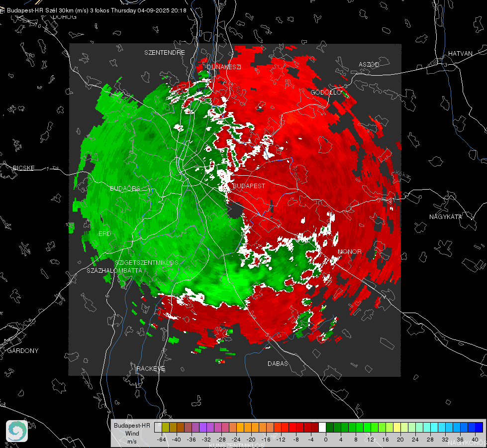
Task: Click the 16 legend value
Action: click(386, 440)
